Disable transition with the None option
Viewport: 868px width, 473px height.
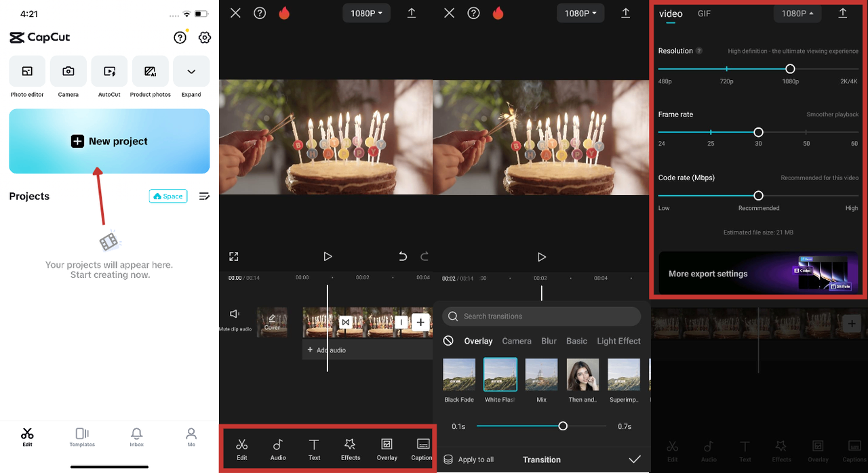pos(448,341)
